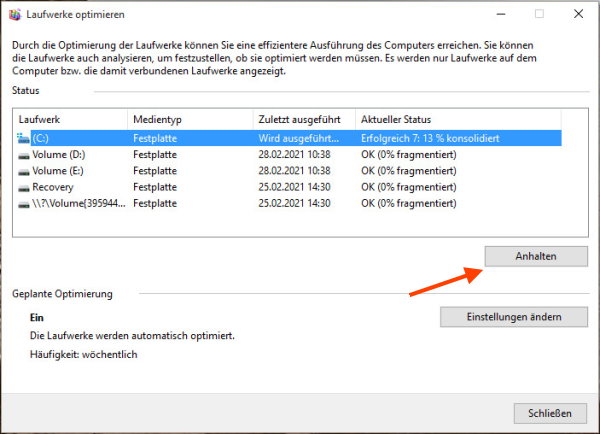Screen dimensions: 600x434
Task: Click the Volume (D:) drive icon
Action: pyautogui.click(x=24, y=155)
